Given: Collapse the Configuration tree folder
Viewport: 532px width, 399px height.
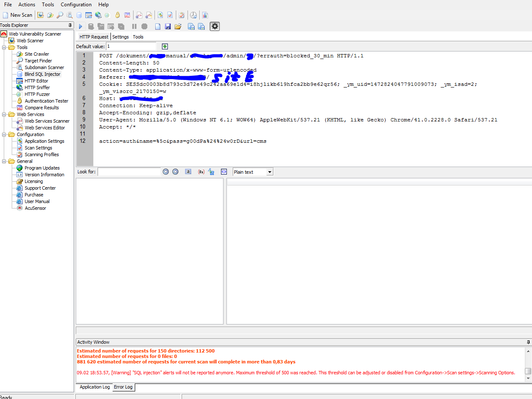Looking at the screenshot, I should [4, 134].
